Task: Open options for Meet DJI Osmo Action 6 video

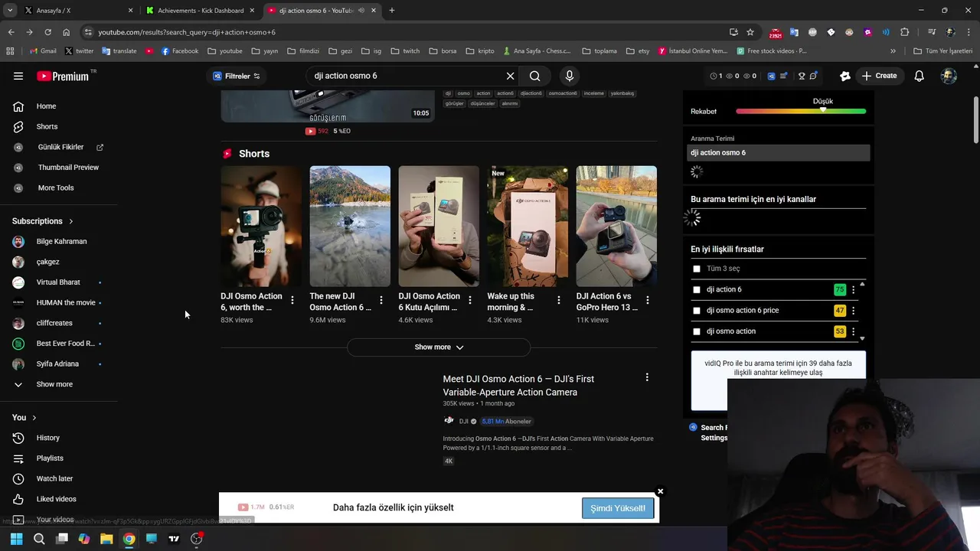Action: [x=647, y=377]
